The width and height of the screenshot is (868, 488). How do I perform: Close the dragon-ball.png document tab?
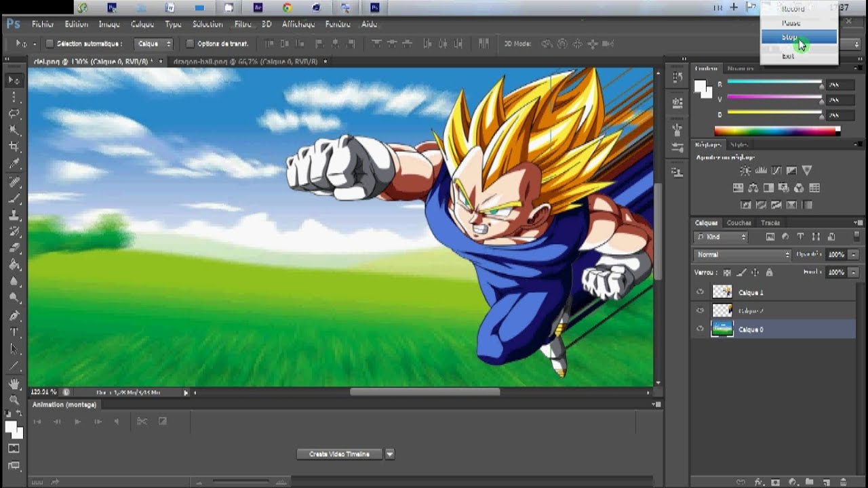(325, 62)
